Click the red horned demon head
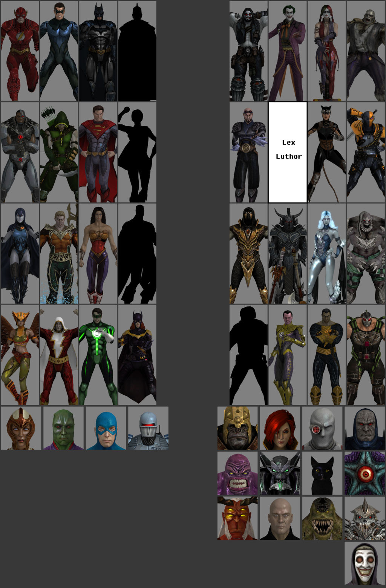This screenshot has height=588, width=386. (237, 518)
